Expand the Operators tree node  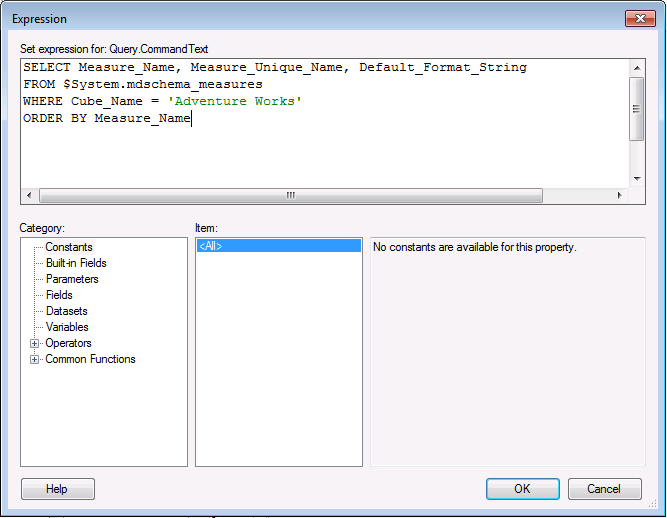coord(35,343)
